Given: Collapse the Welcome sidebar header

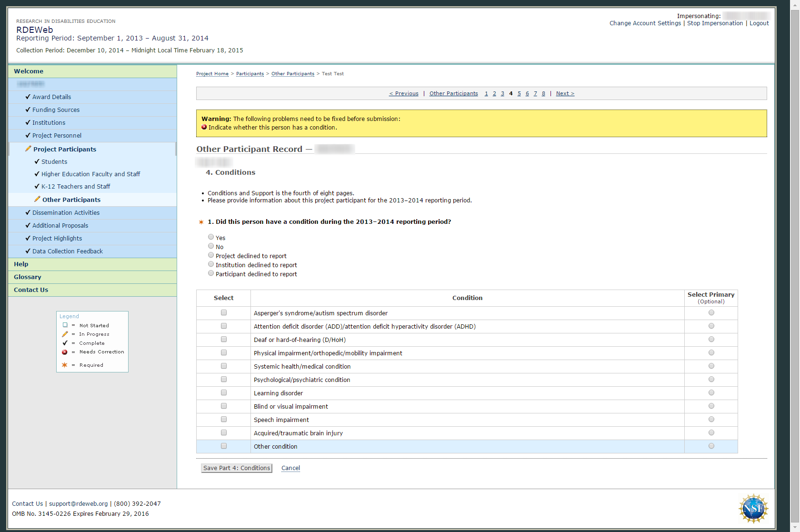Looking at the screenshot, I should tap(29, 71).
